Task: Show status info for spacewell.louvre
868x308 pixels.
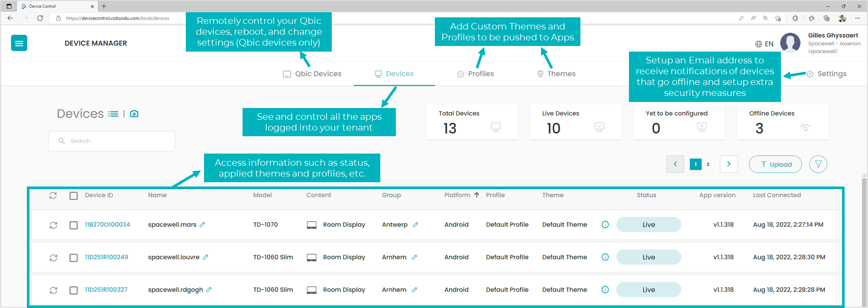Action: coord(605,257)
